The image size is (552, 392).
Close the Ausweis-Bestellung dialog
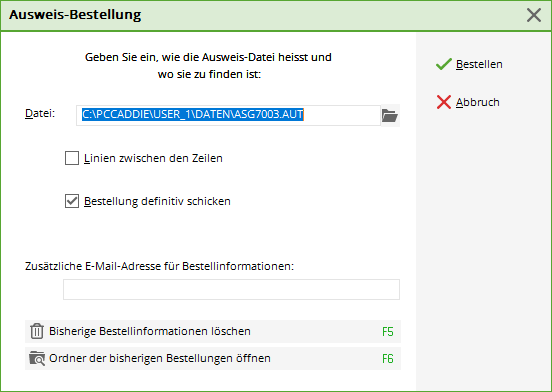(534, 15)
